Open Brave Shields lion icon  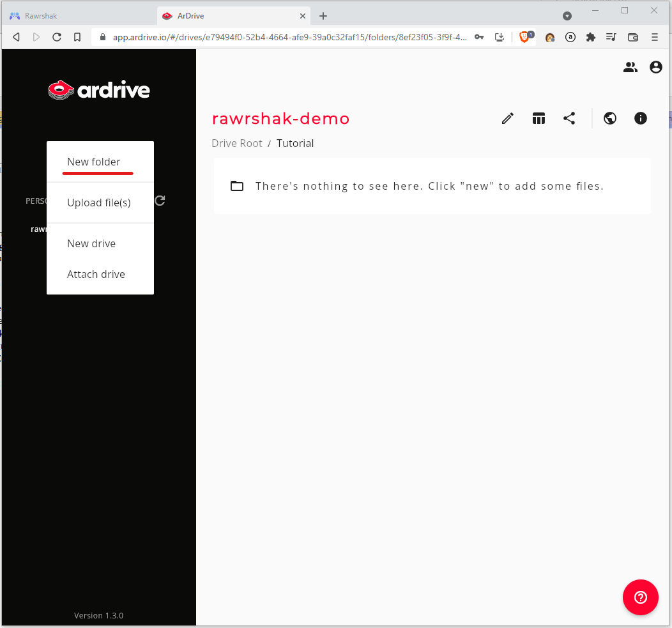[524, 37]
